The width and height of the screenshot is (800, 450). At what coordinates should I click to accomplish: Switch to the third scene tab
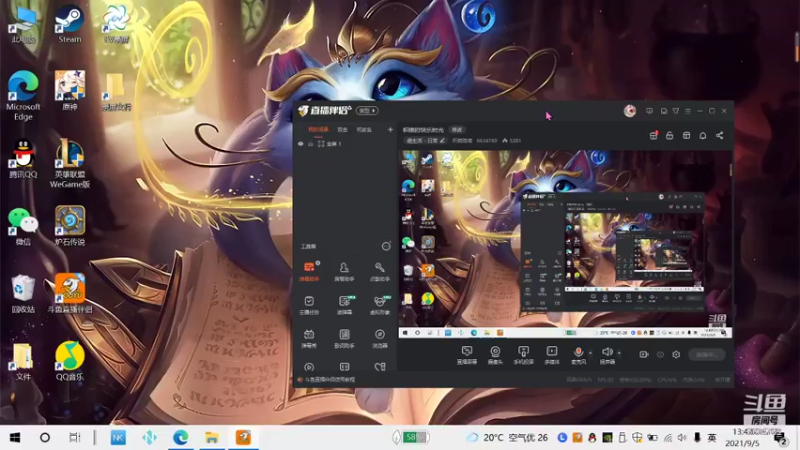tap(364, 130)
